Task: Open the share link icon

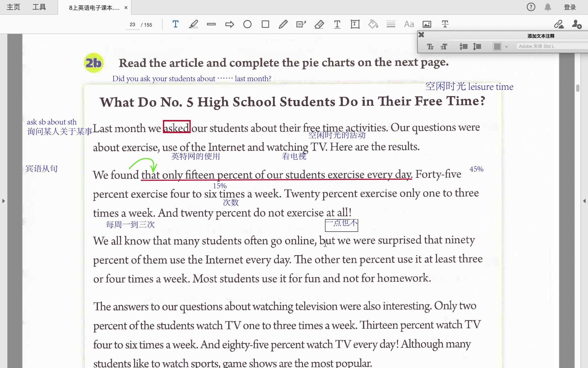Action: [x=559, y=24]
